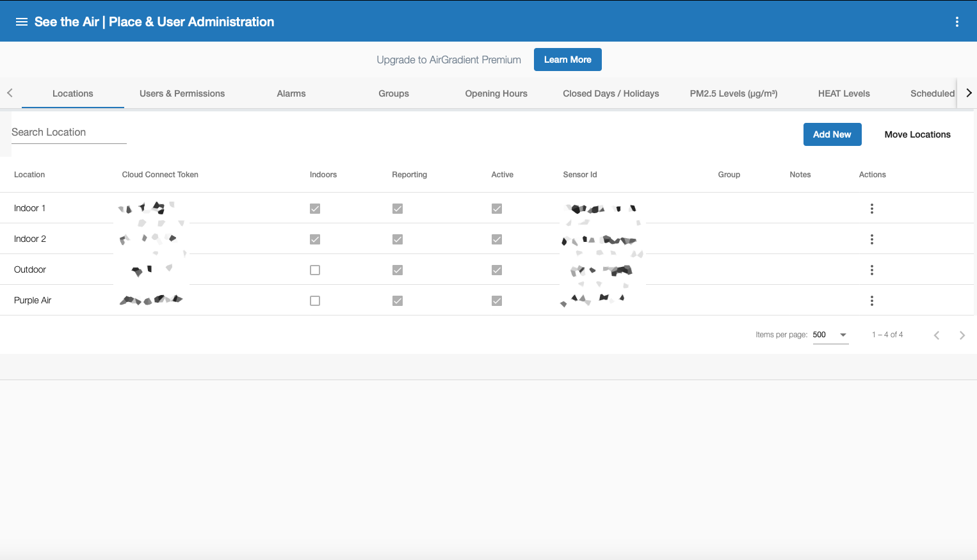Click the Add New button
977x560 pixels.
832,134
